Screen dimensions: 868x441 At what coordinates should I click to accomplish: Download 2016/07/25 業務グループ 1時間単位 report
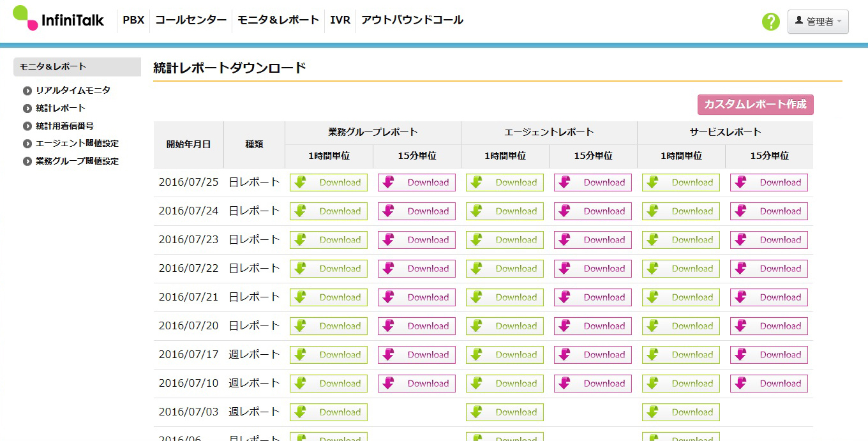(329, 183)
